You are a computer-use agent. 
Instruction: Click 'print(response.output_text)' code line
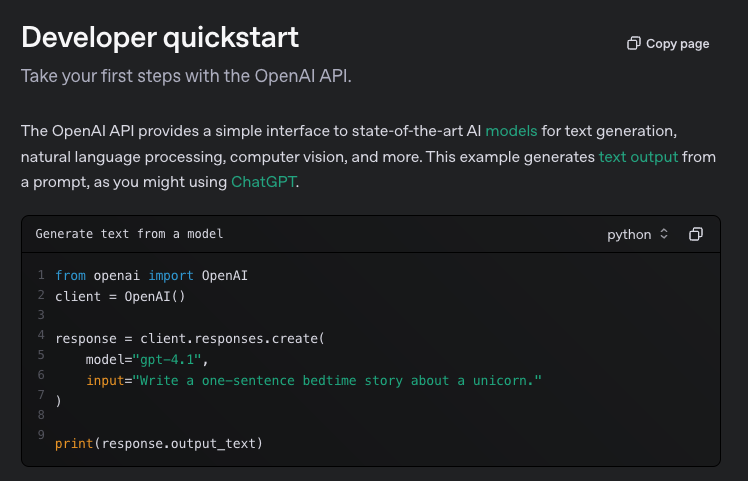click(159, 443)
